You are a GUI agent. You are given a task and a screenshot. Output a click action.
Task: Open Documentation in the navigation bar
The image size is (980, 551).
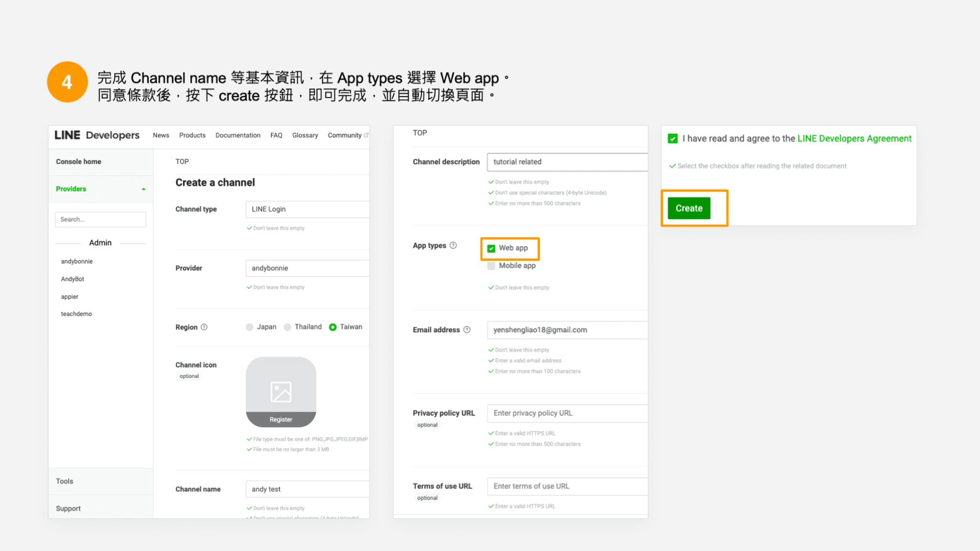point(238,135)
